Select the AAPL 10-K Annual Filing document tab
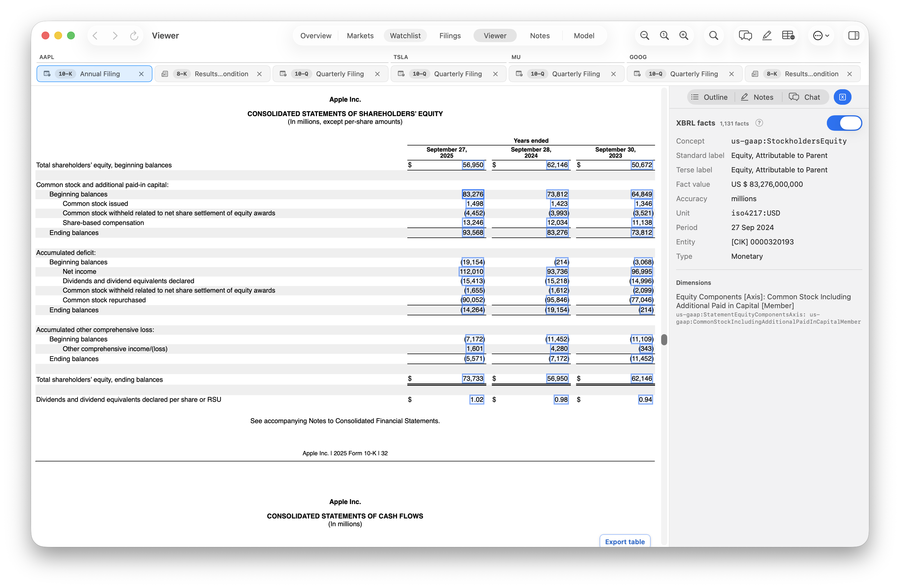 tap(94, 74)
